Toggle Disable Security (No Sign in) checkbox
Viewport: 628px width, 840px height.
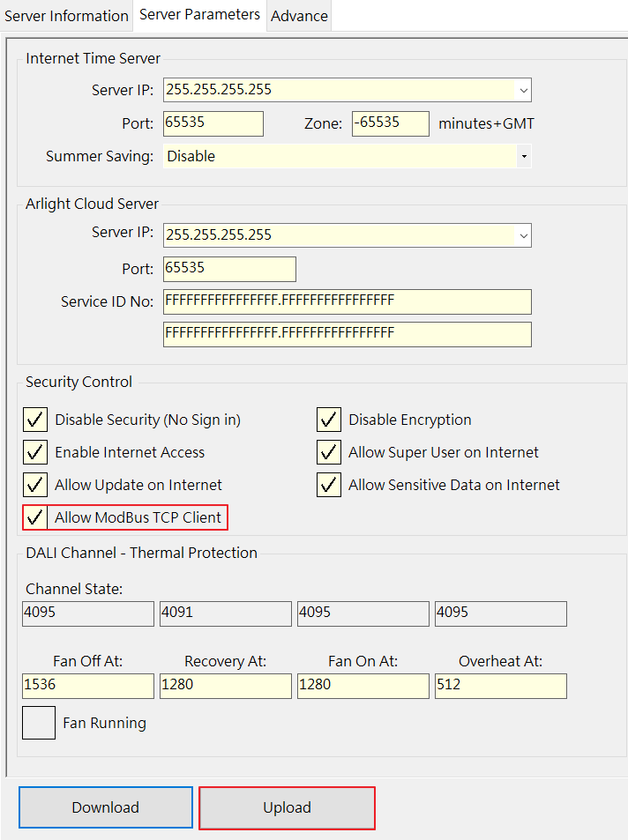(35, 420)
